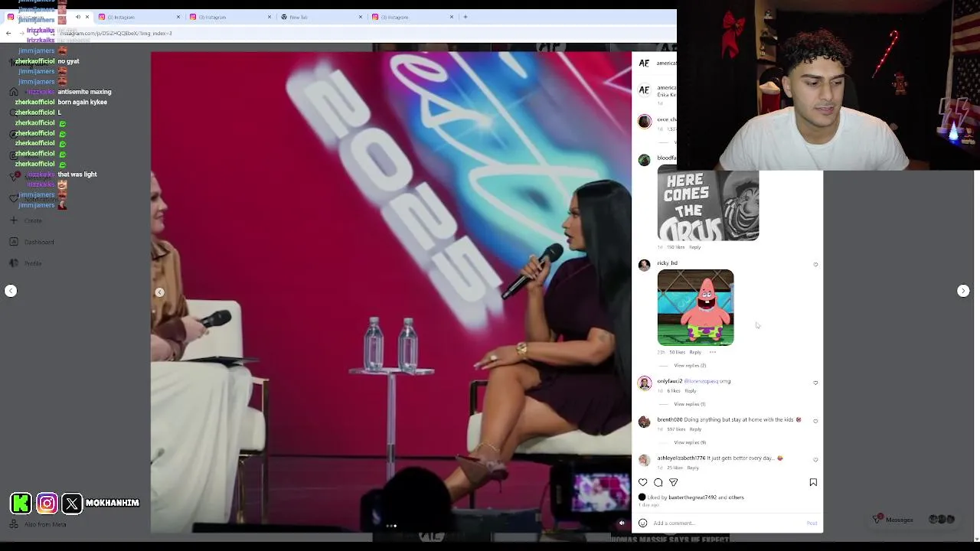Open the Patrick Star GIF comment
980x551 pixels.
695,308
